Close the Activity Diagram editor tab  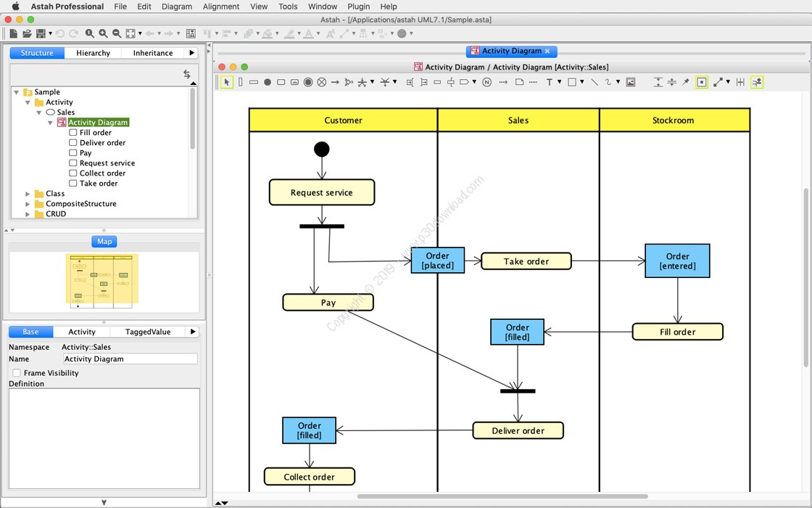[x=547, y=51]
